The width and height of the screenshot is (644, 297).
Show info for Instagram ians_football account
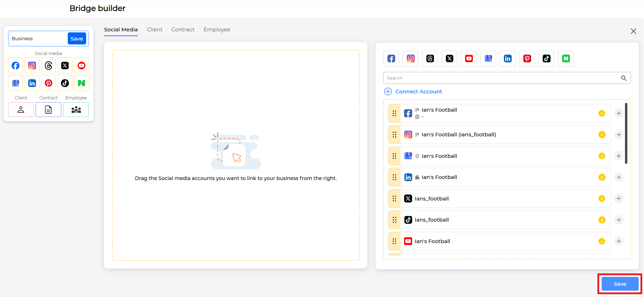click(602, 135)
